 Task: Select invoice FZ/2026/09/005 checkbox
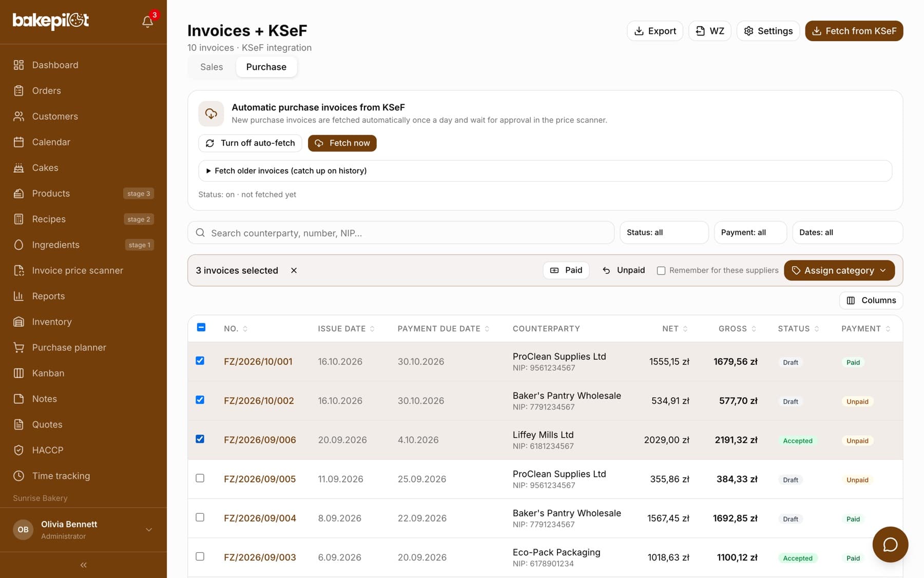[x=200, y=478]
